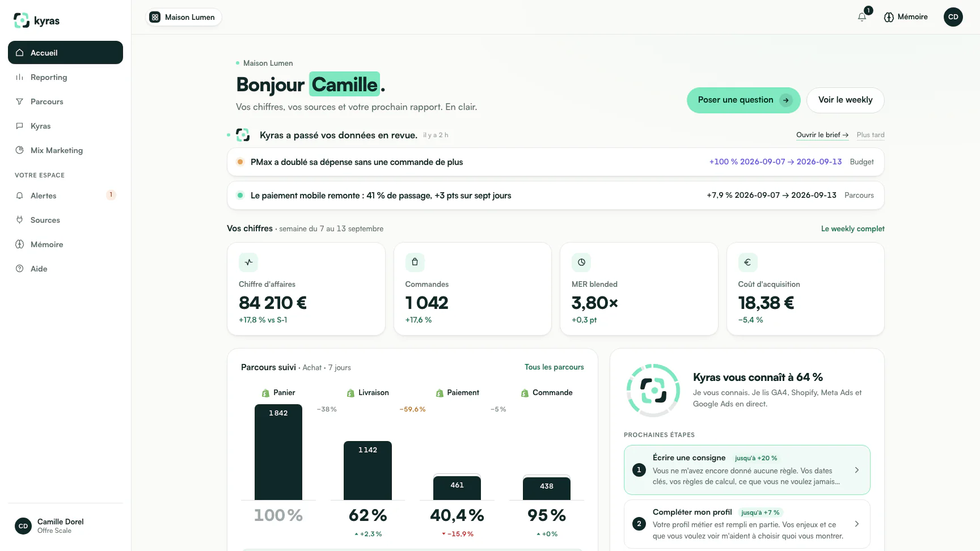Click the Shopify icon beside Paiement
980x551 pixels.
point(440,393)
